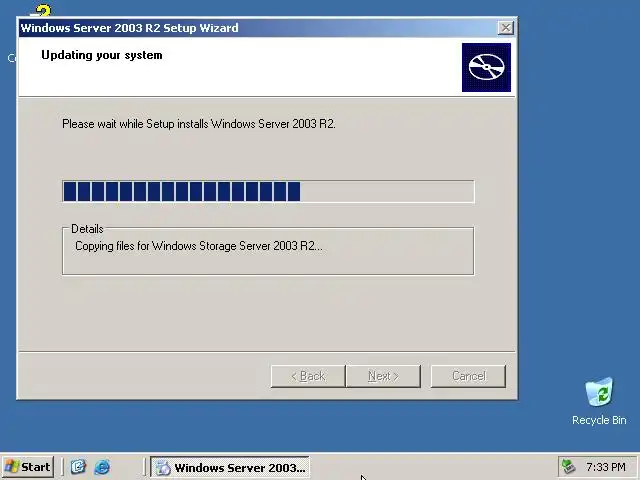Click the Back button in wizard
640x480 pixels.
pos(308,376)
